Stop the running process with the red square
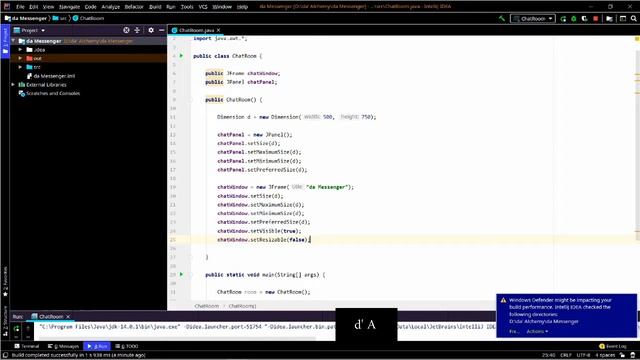This screenshot has width=640, height=360. [x=596, y=18]
